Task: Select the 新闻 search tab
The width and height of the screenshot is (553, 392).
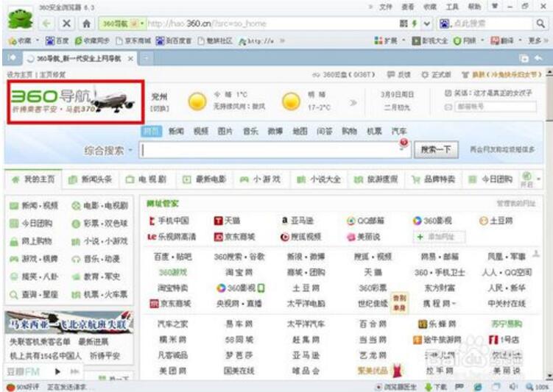Action: click(x=176, y=132)
